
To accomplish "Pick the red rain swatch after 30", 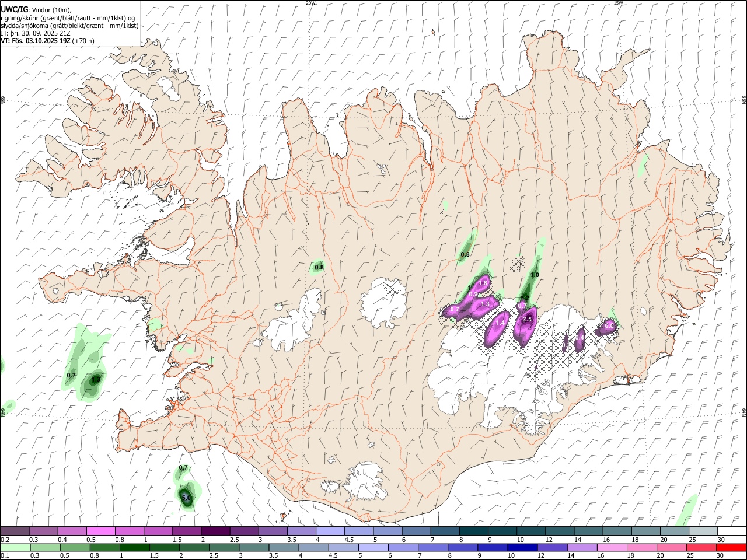I will point(731,547).
